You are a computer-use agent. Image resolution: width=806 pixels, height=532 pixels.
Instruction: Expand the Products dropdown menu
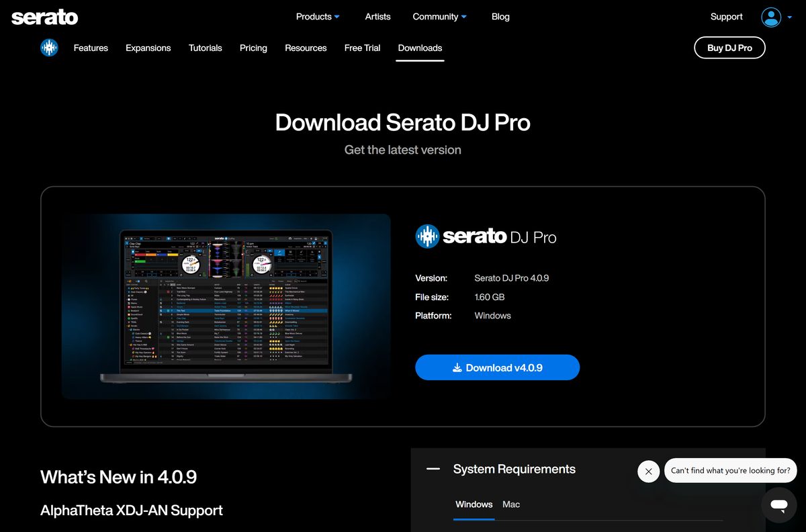tap(318, 17)
